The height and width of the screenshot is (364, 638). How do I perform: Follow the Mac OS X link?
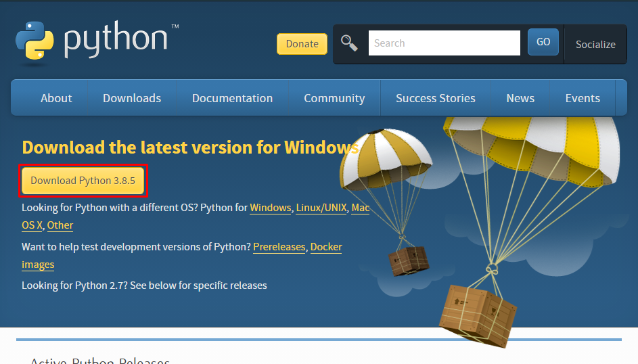[x=361, y=208]
